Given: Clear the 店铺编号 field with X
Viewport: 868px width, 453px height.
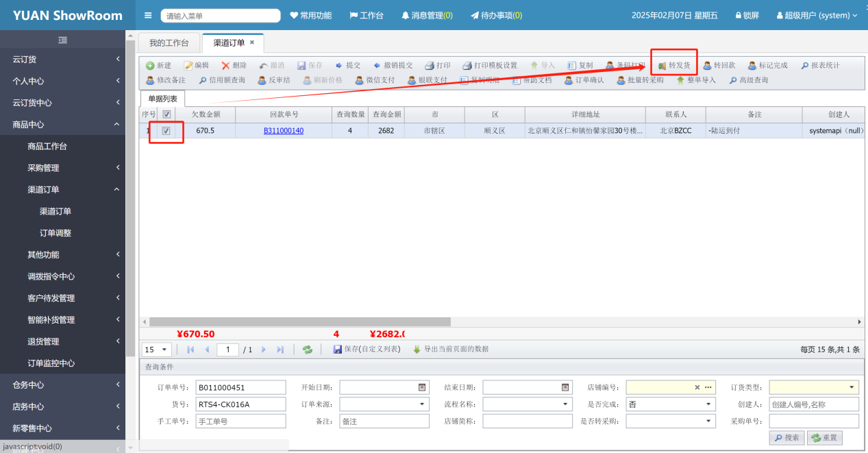Looking at the screenshot, I should (x=697, y=387).
